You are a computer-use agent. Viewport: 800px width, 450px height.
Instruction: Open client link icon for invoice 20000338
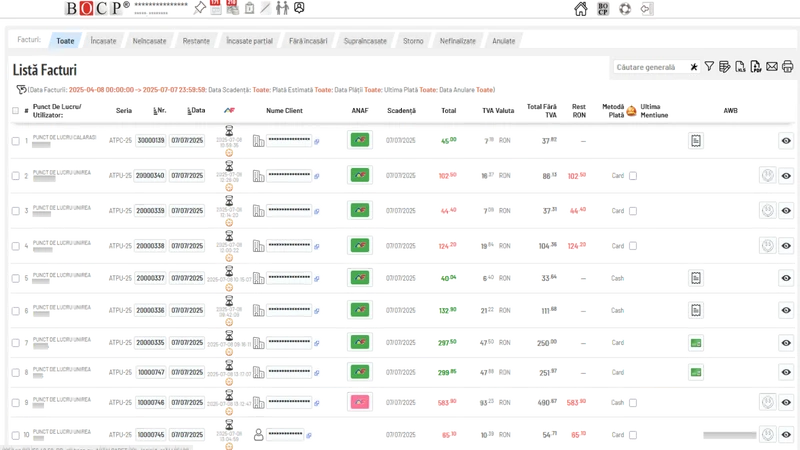(x=317, y=246)
